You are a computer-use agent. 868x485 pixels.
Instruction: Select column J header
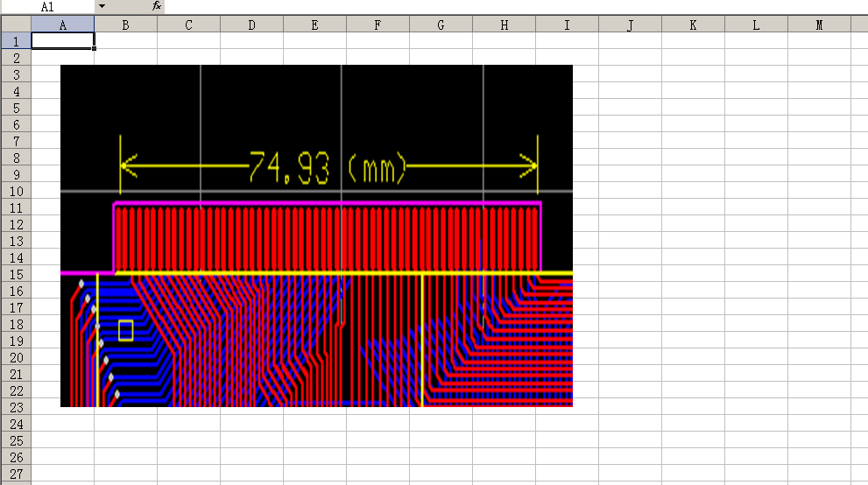[631, 25]
